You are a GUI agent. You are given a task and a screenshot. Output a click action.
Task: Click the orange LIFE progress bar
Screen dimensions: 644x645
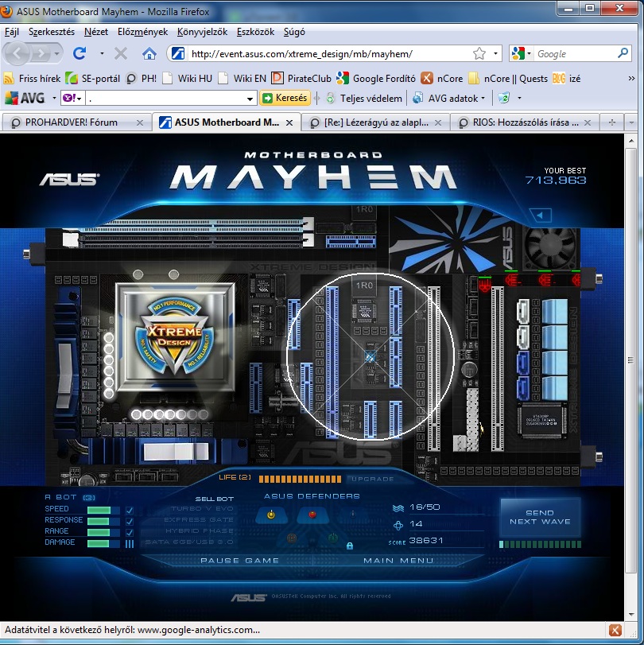click(x=301, y=479)
